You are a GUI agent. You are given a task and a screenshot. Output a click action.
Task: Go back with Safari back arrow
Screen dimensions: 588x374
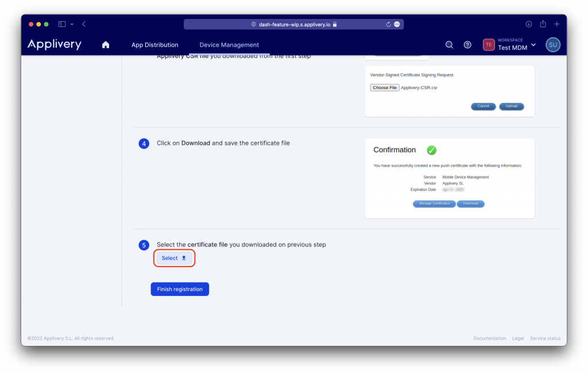(84, 24)
